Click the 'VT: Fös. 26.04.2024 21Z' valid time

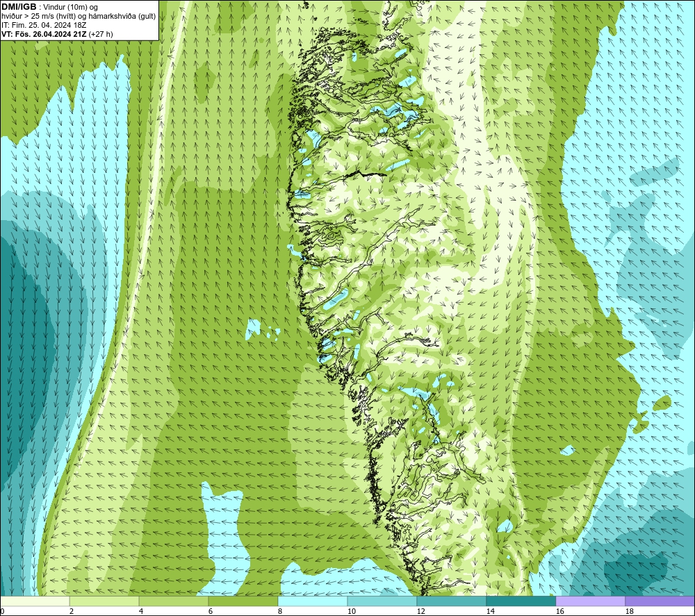tap(44, 34)
